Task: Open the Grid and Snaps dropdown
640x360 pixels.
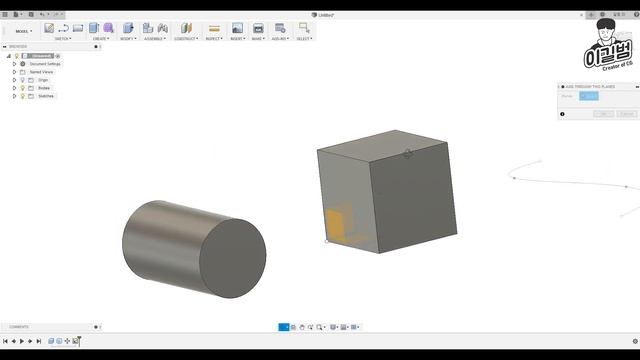Action: [344, 327]
